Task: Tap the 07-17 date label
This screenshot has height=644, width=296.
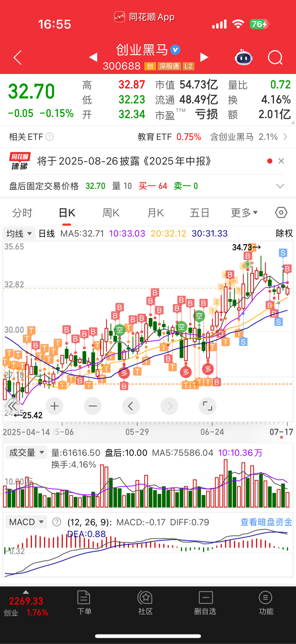Action: click(x=281, y=432)
